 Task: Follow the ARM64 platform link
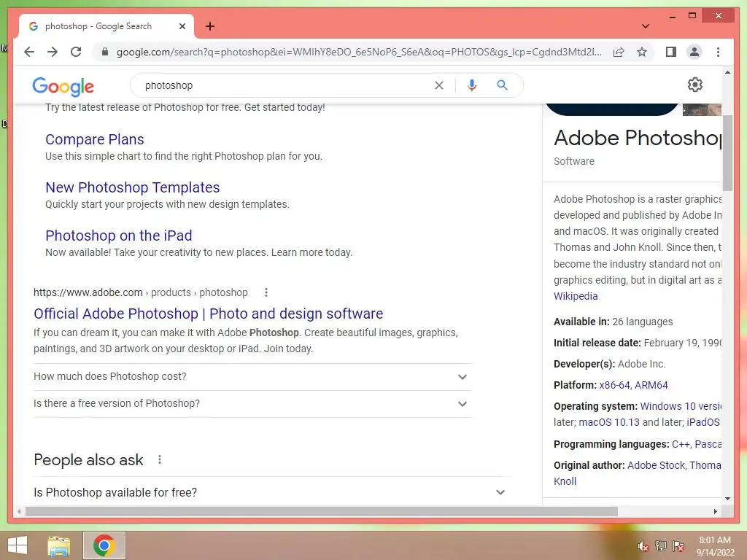pyautogui.click(x=651, y=385)
